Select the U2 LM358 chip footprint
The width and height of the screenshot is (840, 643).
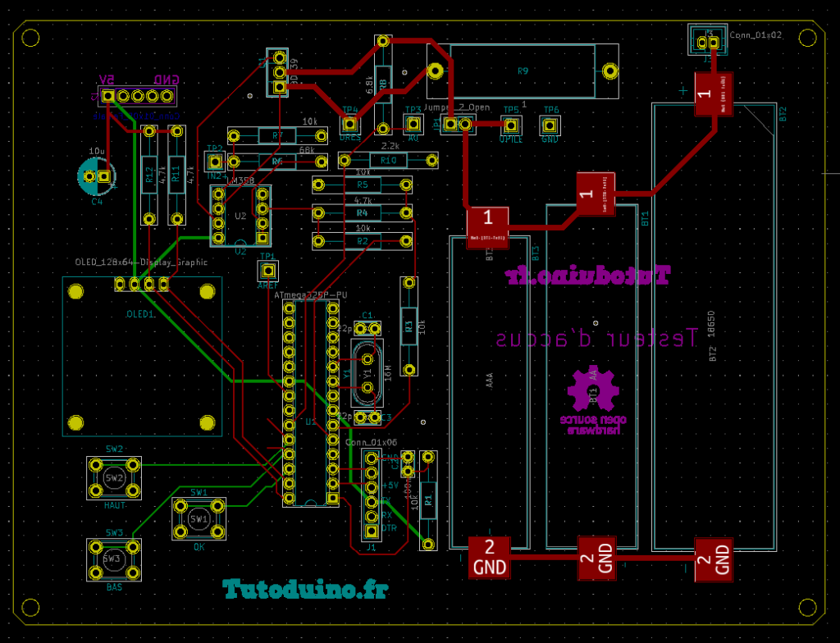[x=240, y=216]
